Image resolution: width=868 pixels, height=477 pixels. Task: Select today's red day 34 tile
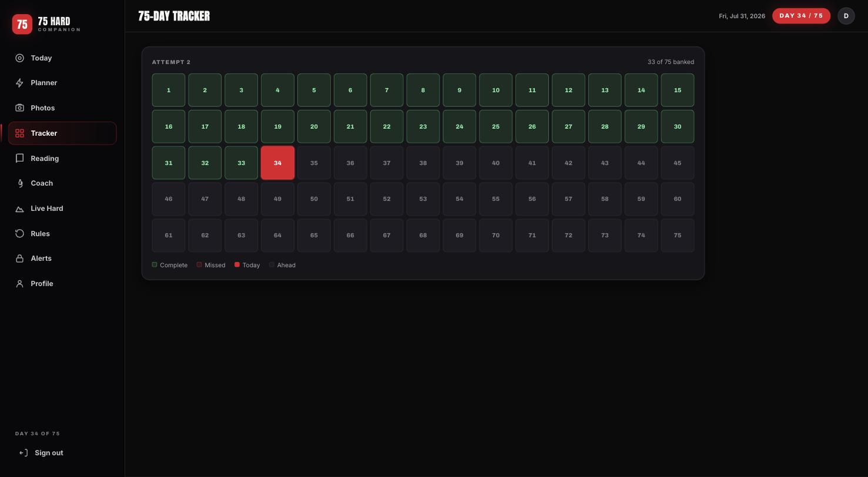pos(277,163)
